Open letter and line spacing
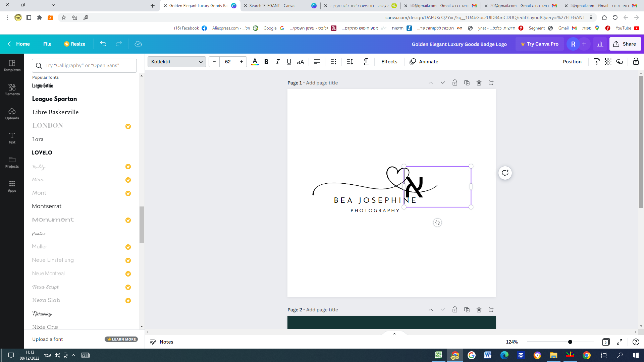Image resolution: width=644 pixels, height=362 pixels. tap(350, 62)
